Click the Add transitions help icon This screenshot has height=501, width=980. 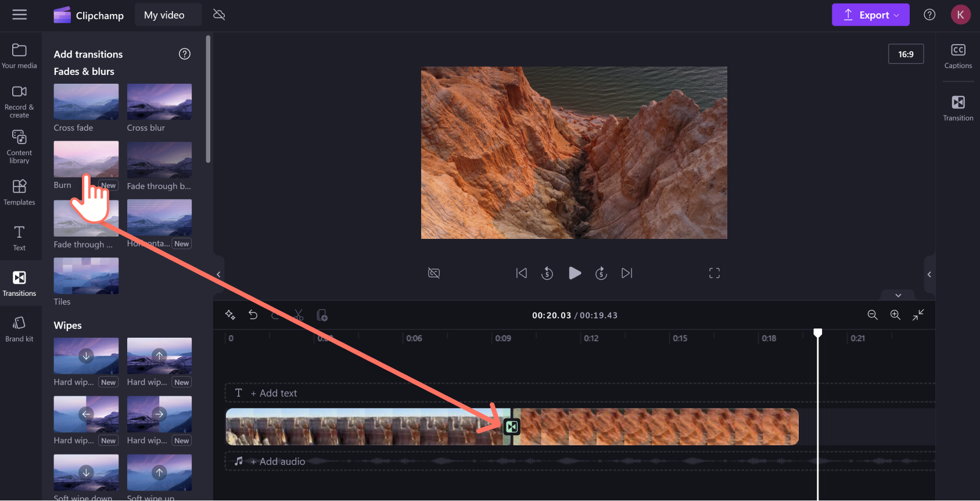(x=185, y=54)
